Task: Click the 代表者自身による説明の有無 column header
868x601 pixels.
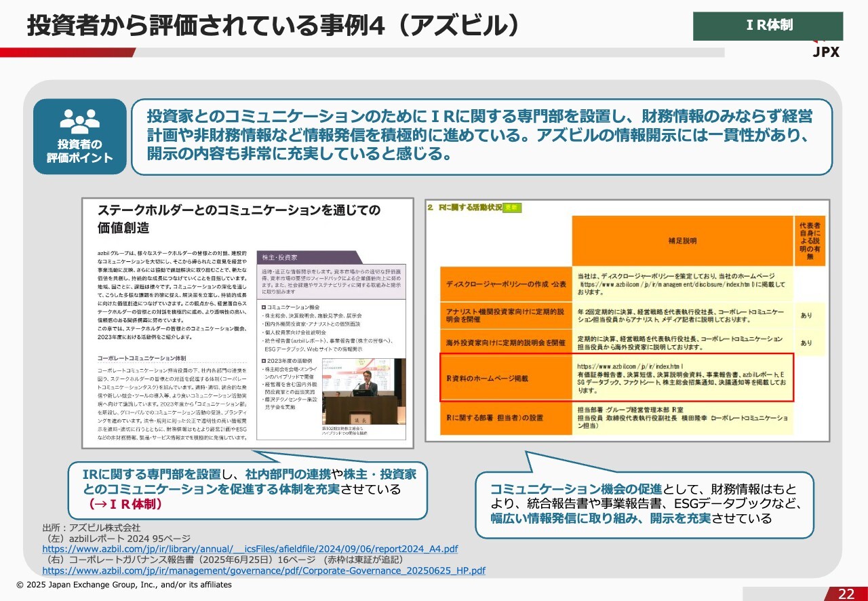Action: click(x=810, y=241)
